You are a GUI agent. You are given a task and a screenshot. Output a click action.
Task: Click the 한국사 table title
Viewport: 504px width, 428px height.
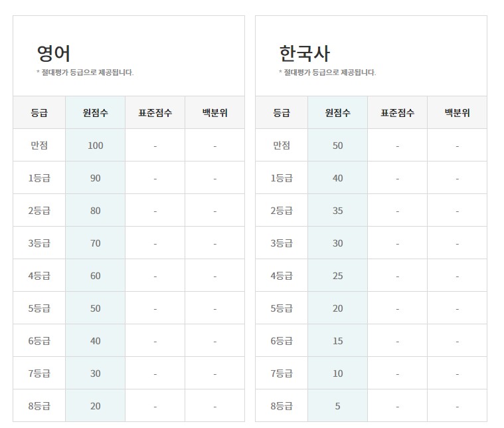[x=304, y=53]
